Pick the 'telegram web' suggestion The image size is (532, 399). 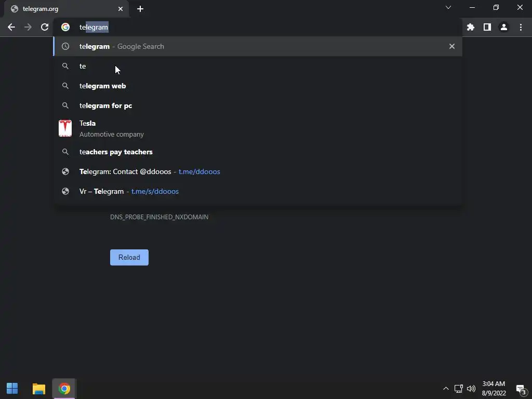click(258, 86)
